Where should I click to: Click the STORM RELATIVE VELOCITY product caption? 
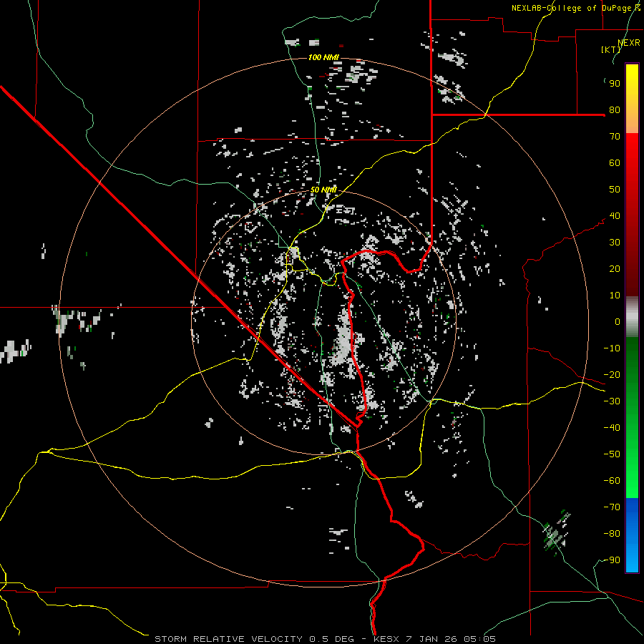(x=230, y=639)
